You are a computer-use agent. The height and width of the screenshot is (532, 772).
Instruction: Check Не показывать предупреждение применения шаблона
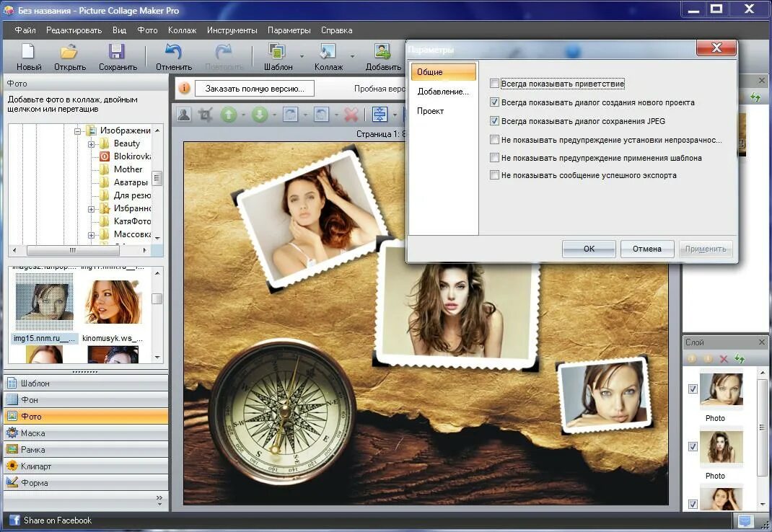tap(494, 158)
